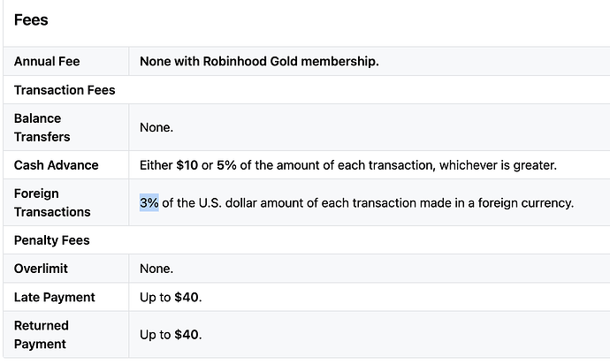Image resolution: width=610 pixels, height=364 pixels.
Task: Click the bold 5% cash advance rate
Action: pos(226,165)
